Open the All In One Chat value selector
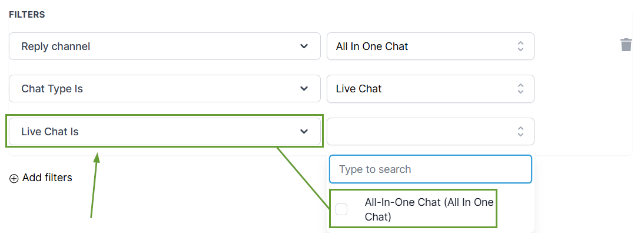 (424, 46)
